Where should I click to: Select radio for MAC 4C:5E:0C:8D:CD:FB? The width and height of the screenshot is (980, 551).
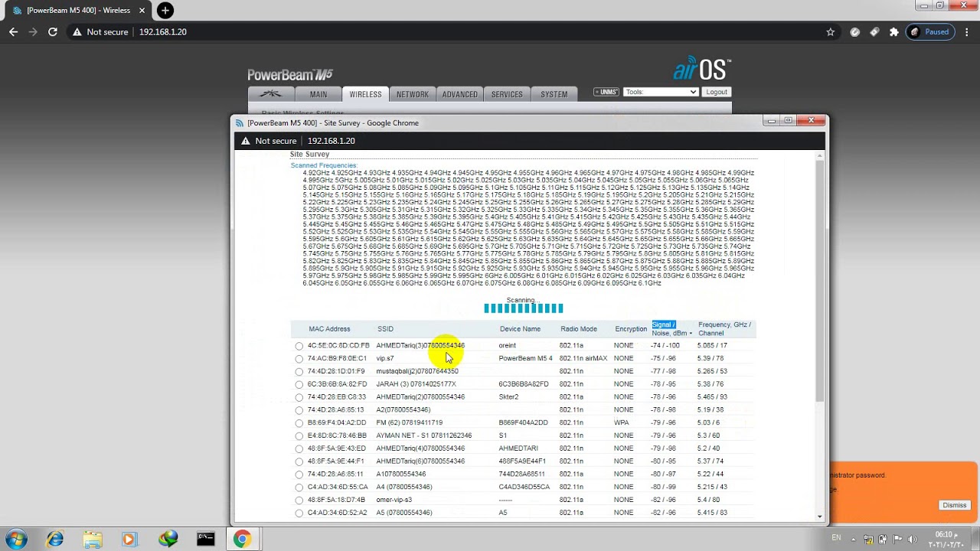pos(299,346)
